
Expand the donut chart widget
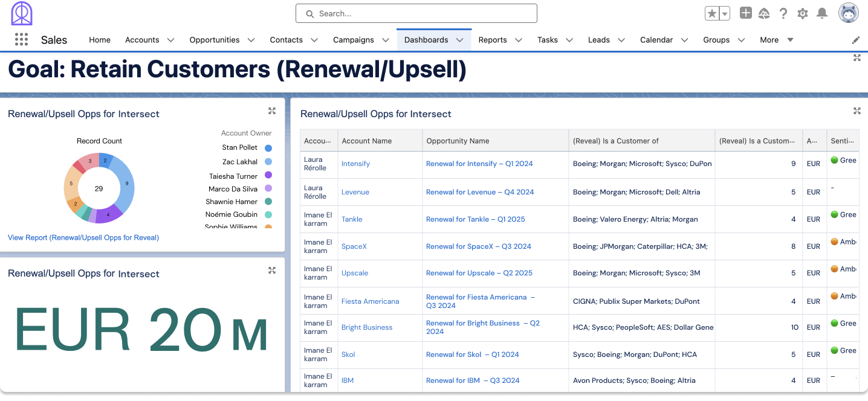(x=272, y=111)
